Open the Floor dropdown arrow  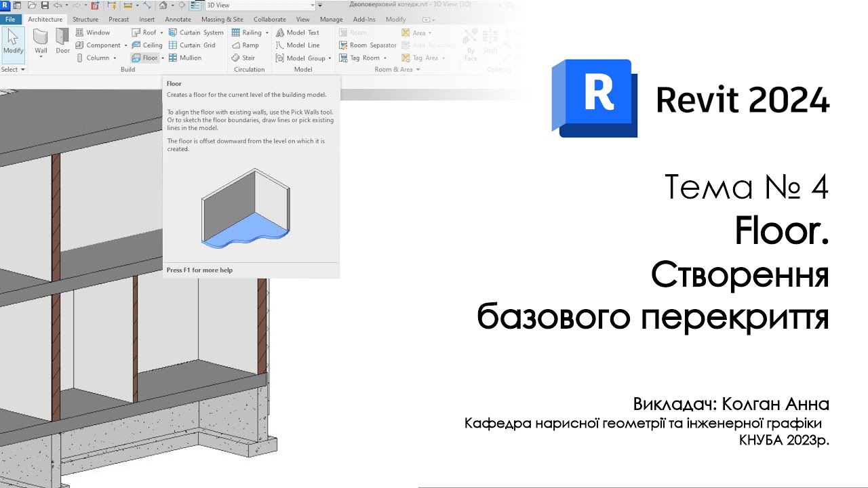(163, 58)
